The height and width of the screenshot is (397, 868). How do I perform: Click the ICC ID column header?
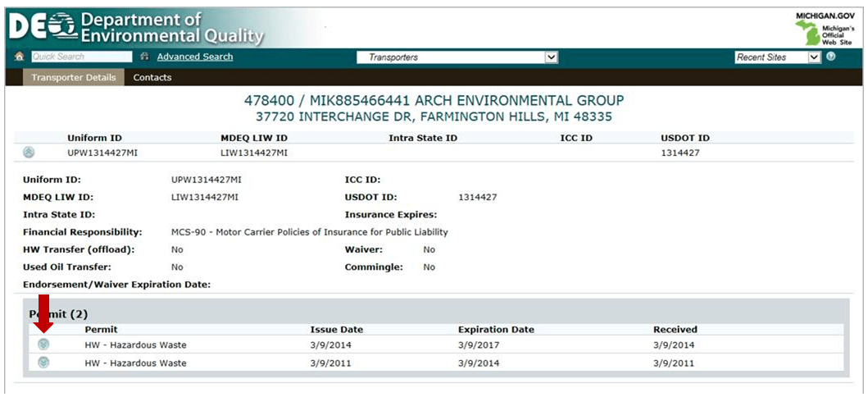(x=576, y=138)
